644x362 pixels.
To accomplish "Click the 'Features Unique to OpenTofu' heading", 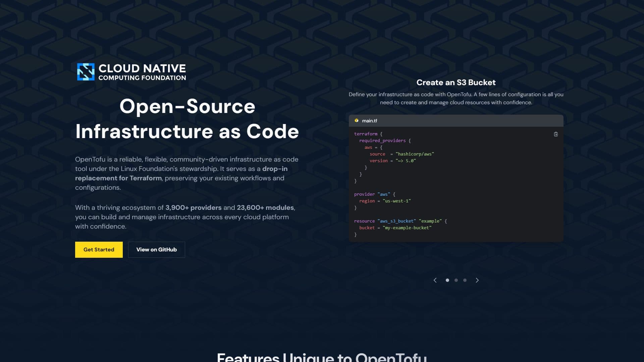I will click(322, 357).
